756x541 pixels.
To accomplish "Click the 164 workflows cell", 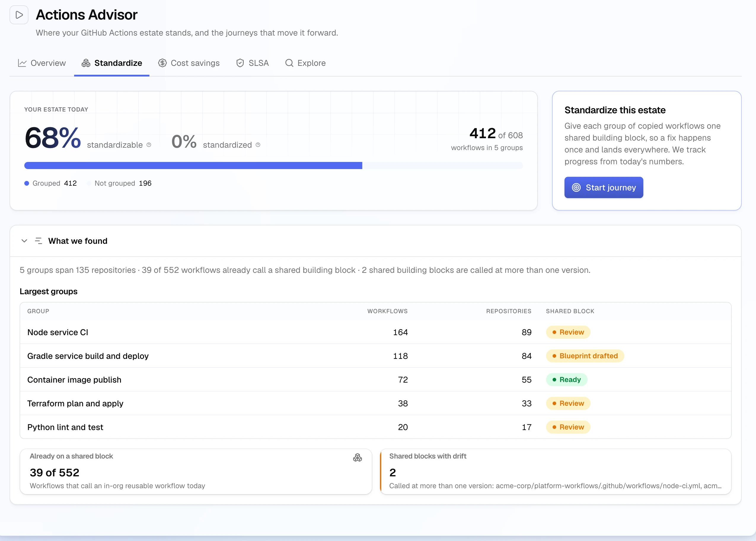I will (400, 332).
